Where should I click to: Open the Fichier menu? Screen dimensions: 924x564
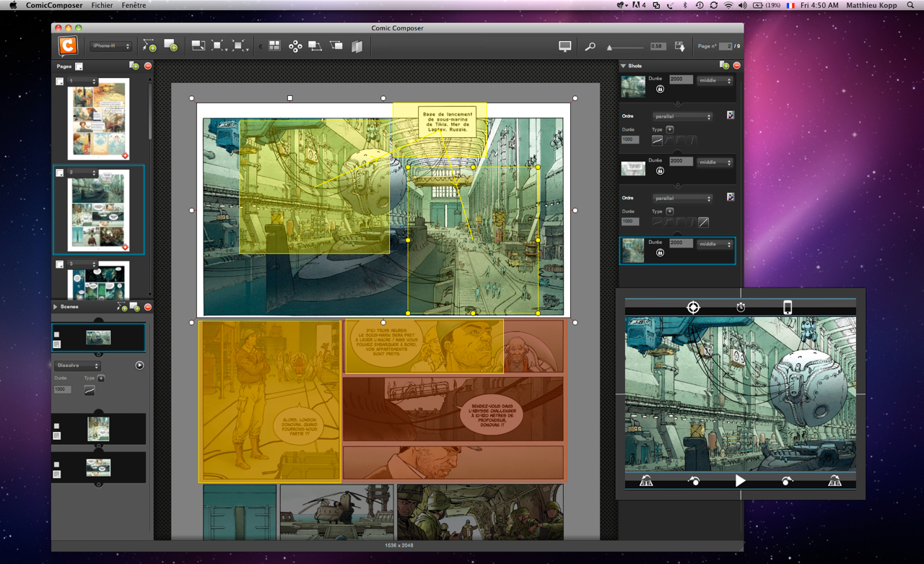point(102,5)
